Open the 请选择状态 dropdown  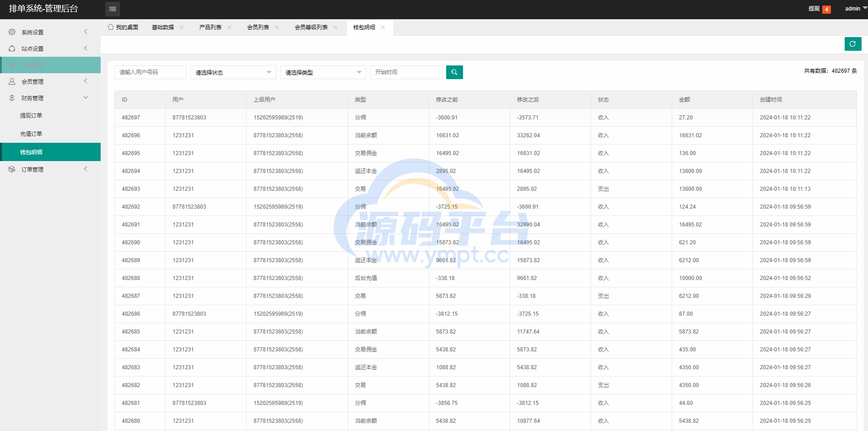pyautogui.click(x=233, y=72)
